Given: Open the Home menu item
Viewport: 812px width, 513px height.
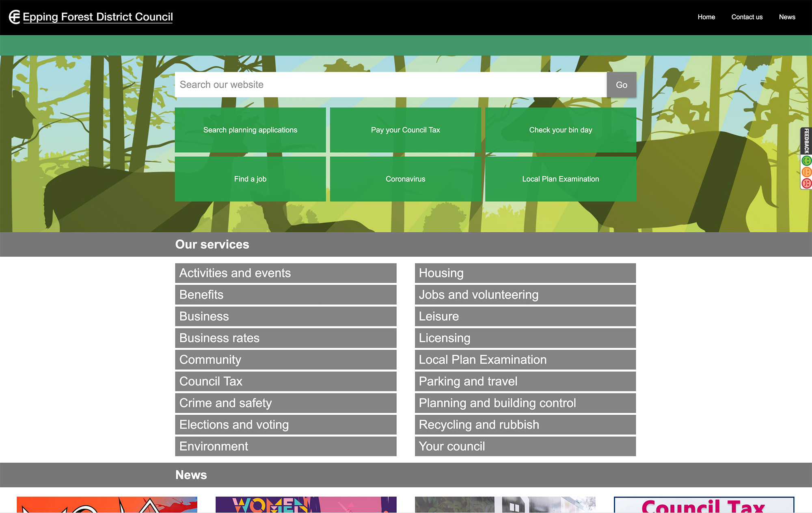Looking at the screenshot, I should point(706,17).
